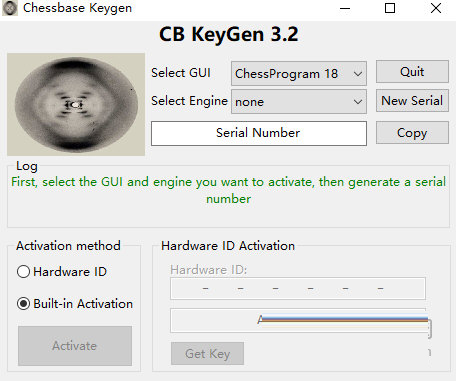456x381 pixels.
Task: Click the Chessbase Keygen title bar app icon
Action: 10,8
